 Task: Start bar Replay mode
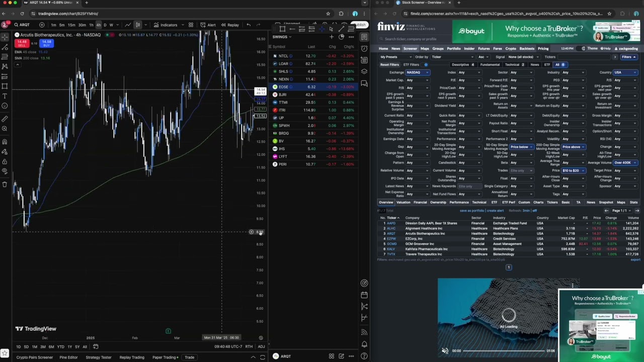click(230, 25)
